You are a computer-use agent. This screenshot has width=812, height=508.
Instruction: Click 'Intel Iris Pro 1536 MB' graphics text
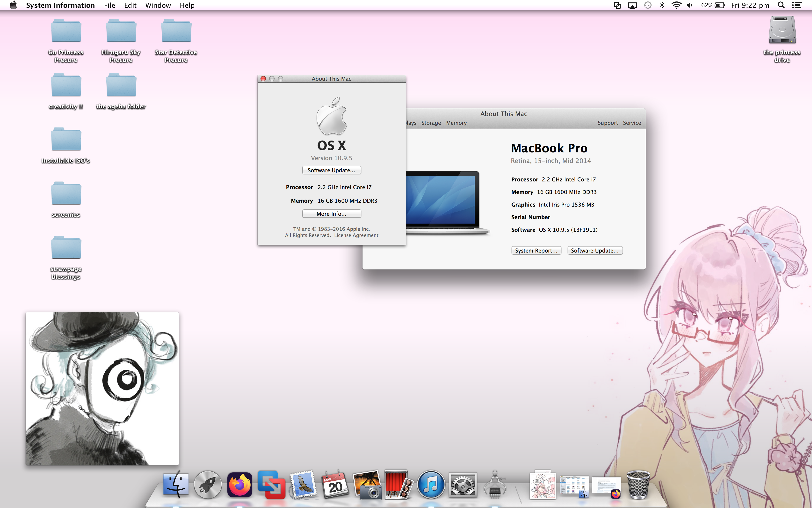coord(566,205)
